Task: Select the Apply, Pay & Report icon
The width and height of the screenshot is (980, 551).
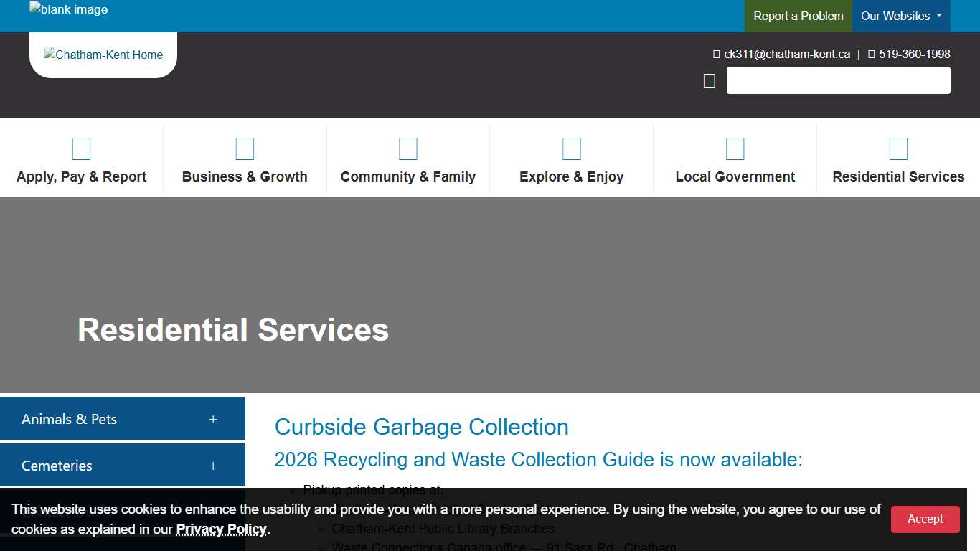Action: (81, 149)
